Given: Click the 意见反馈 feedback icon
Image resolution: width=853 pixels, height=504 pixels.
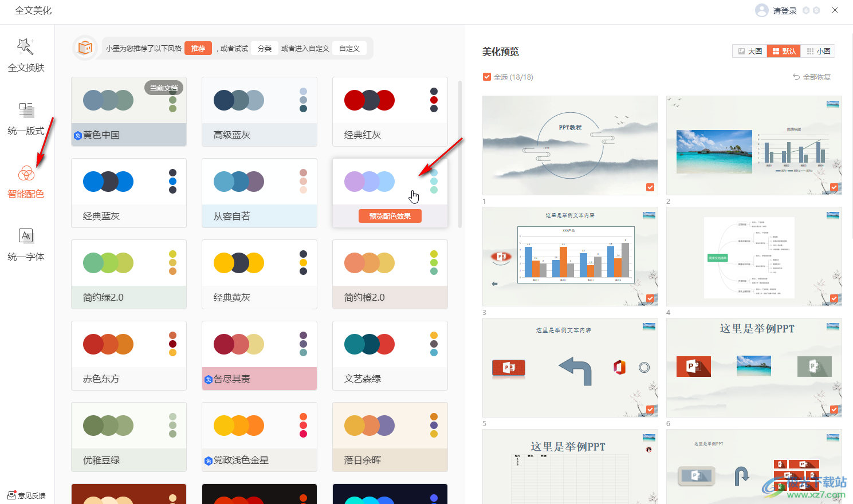Looking at the screenshot, I should point(11,495).
